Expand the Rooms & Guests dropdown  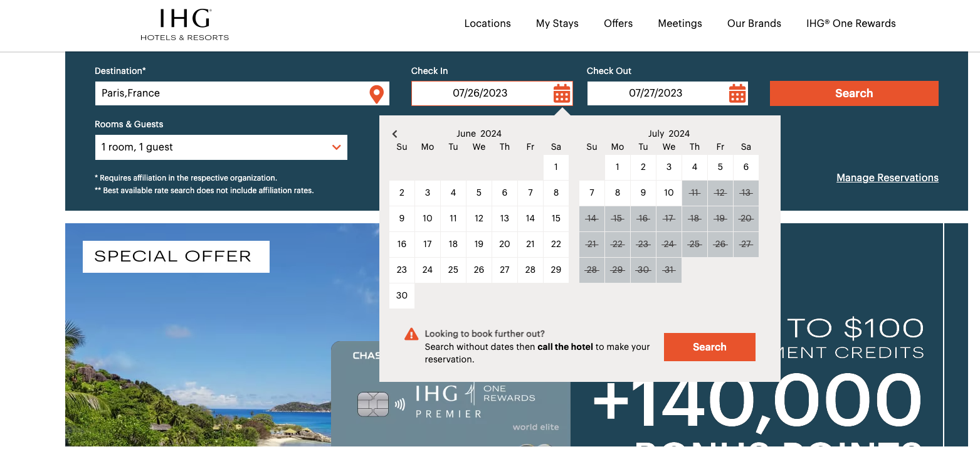point(221,147)
